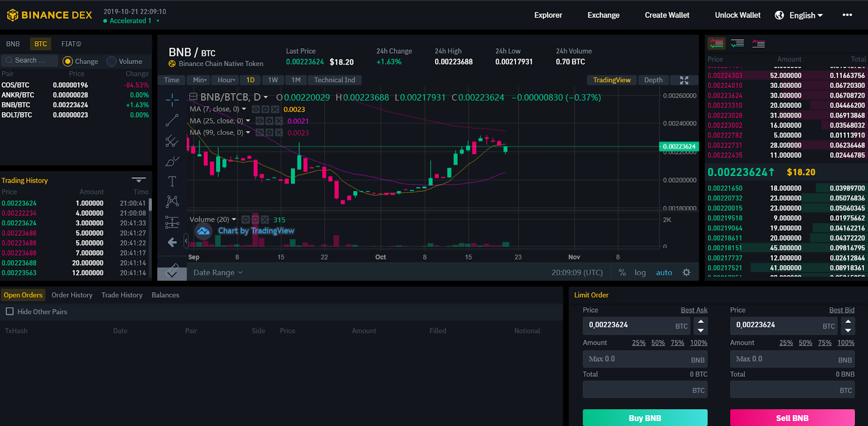Screen dimensions: 868x426
Task: Open settings for MA 99 indicator
Action: 269,133
